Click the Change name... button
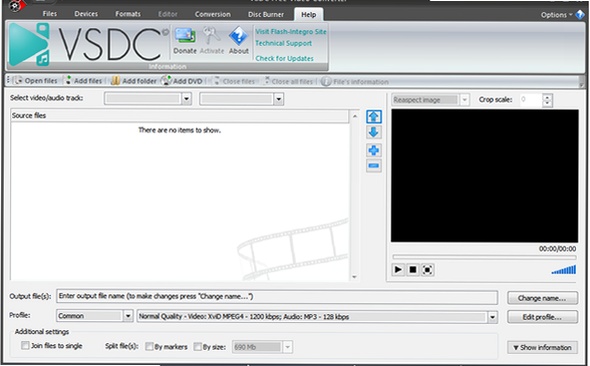 (542, 298)
